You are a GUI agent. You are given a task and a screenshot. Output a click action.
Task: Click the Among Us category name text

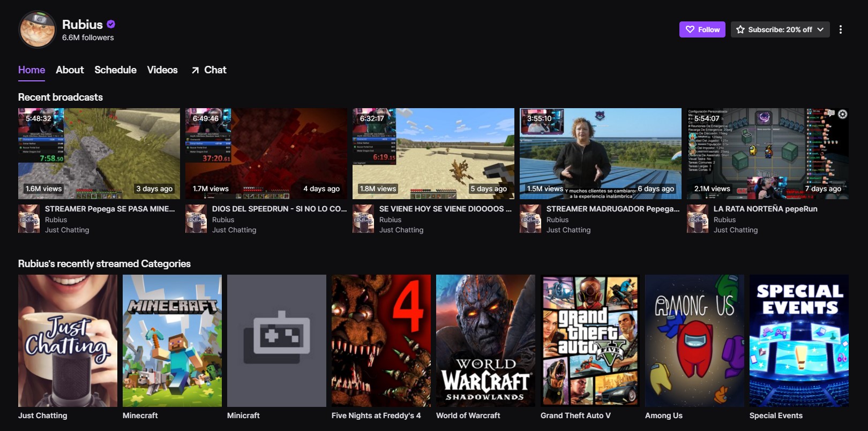664,415
